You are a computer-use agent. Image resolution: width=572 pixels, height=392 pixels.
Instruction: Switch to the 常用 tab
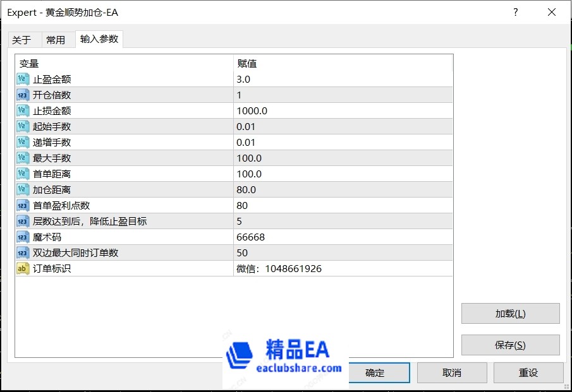(x=57, y=39)
